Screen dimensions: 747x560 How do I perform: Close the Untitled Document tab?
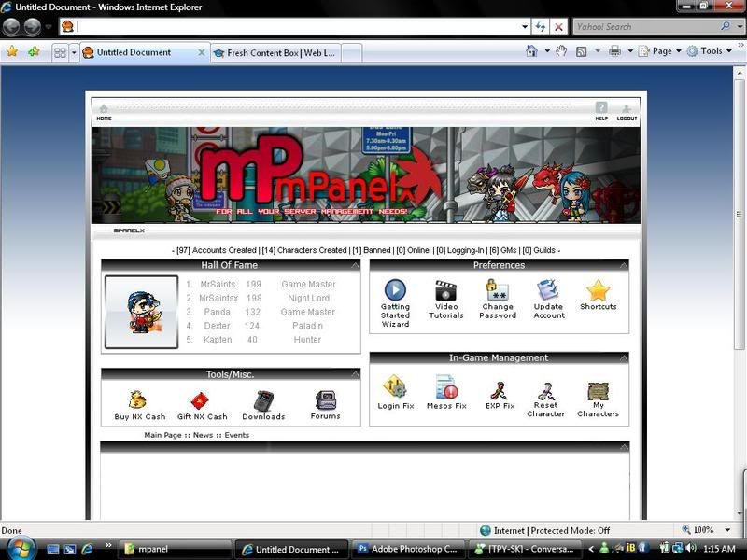pos(202,52)
